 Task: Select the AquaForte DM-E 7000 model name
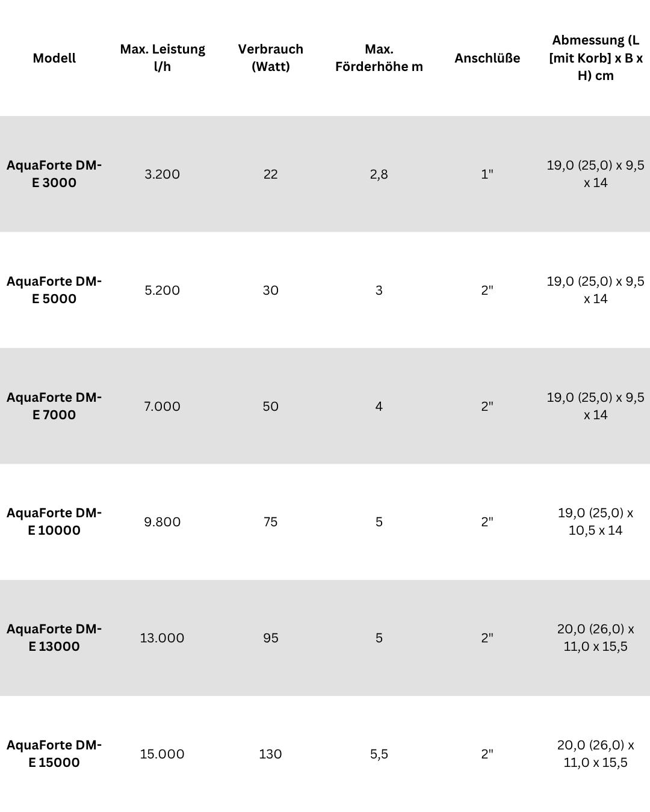click(54, 406)
